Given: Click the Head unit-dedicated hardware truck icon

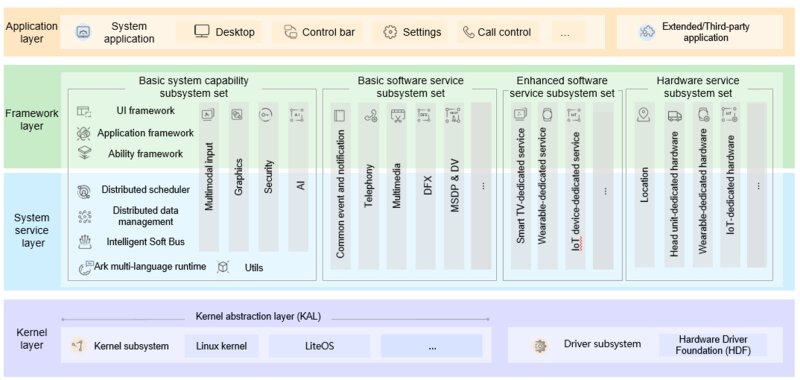Looking at the screenshot, I should pos(674,116).
